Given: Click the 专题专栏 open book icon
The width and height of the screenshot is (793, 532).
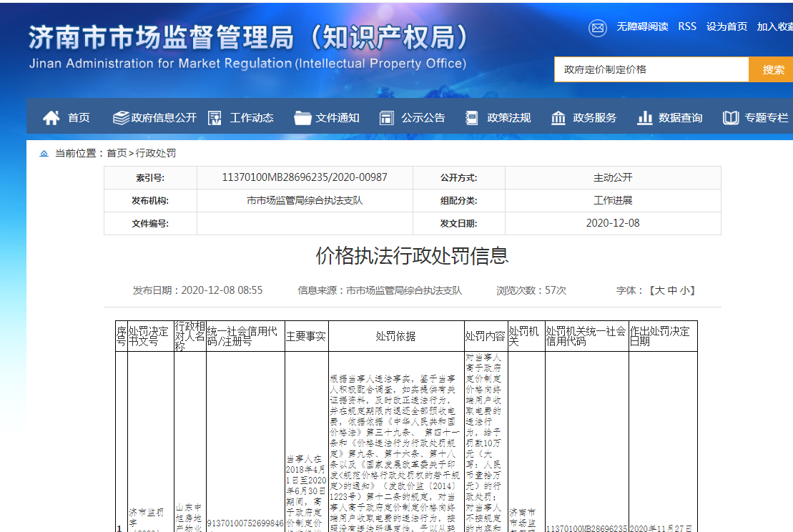Looking at the screenshot, I should pos(730,118).
